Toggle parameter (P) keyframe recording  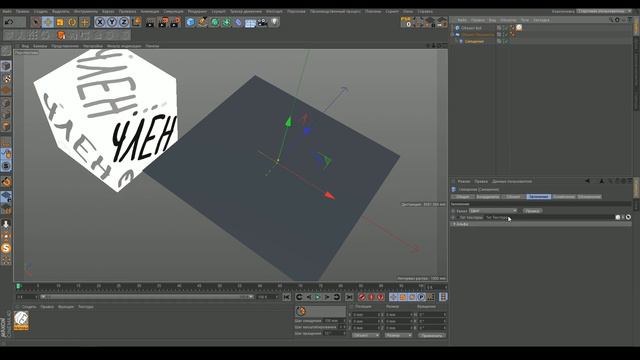(421, 297)
